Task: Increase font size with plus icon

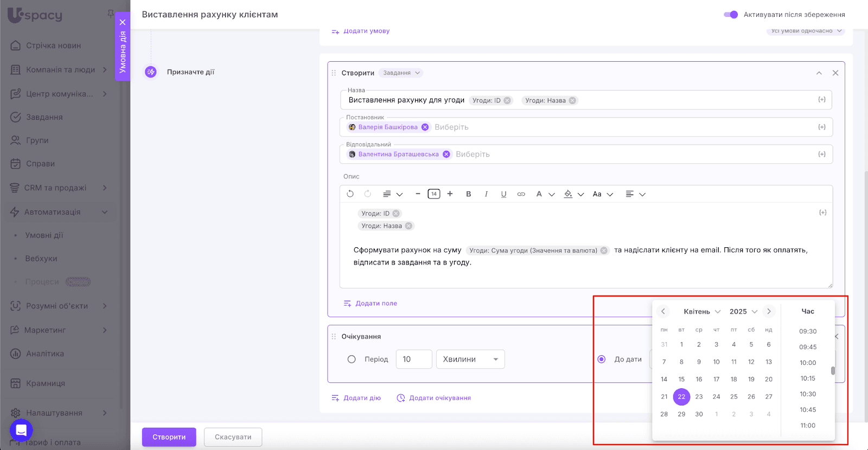Action: click(x=450, y=194)
